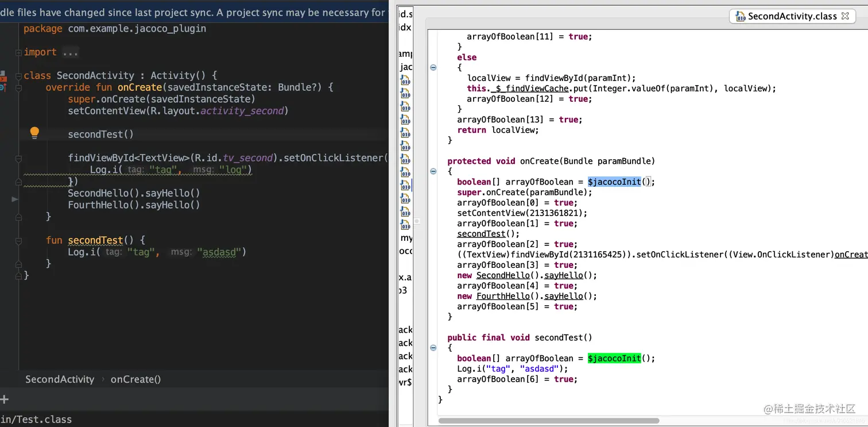Screen dimensions: 868x427
Task: Click the green-highlighted $jacocoInit in secondTest
Action: (x=614, y=358)
